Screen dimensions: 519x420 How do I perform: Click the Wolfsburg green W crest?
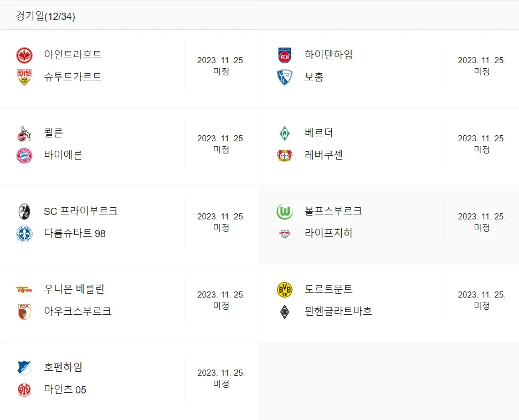[x=285, y=211]
